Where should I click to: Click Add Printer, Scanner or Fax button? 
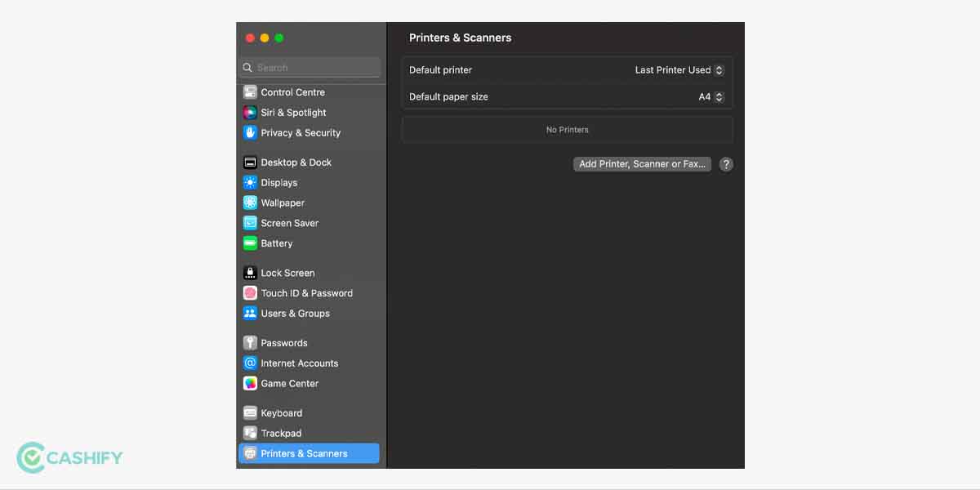tap(642, 164)
